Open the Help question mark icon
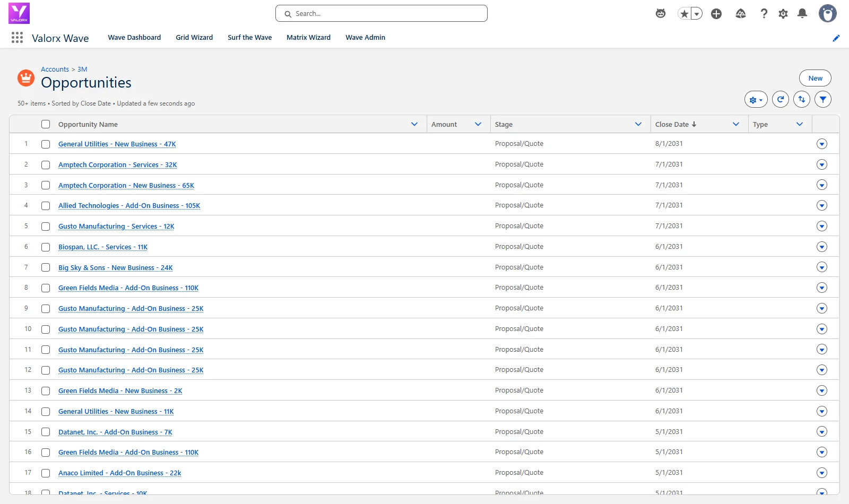The height and width of the screenshot is (504, 849). [x=764, y=14]
